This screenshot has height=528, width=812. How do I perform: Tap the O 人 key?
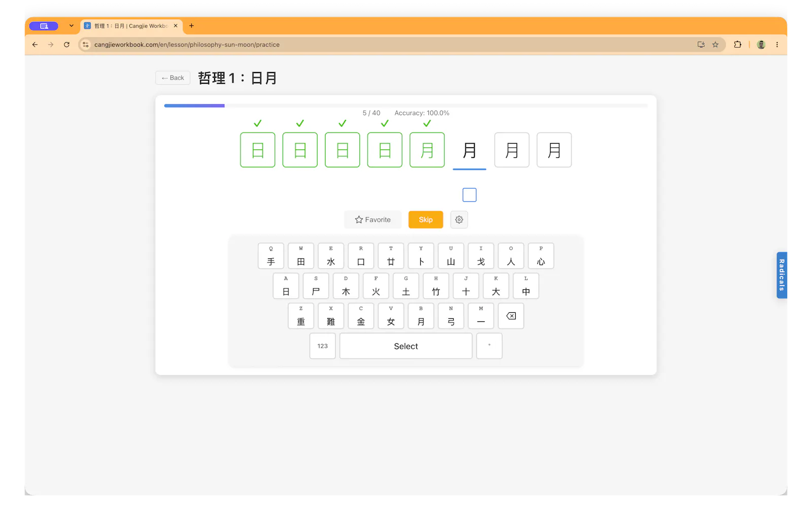tap(511, 256)
